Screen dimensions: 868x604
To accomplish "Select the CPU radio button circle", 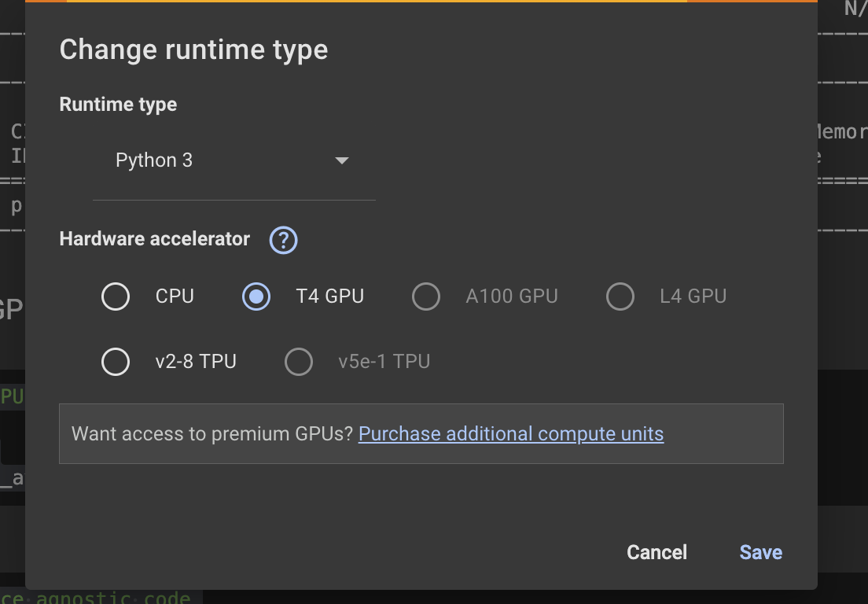I will click(116, 296).
